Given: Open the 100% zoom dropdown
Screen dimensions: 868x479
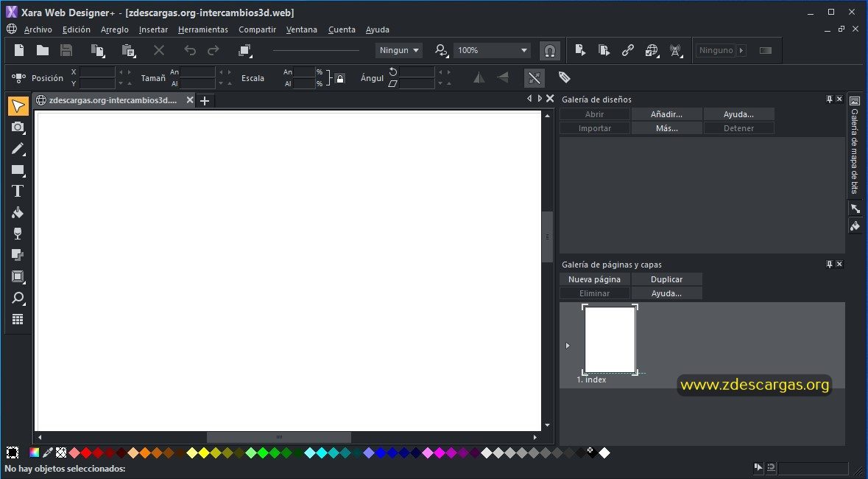Looking at the screenshot, I should (492, 50).
